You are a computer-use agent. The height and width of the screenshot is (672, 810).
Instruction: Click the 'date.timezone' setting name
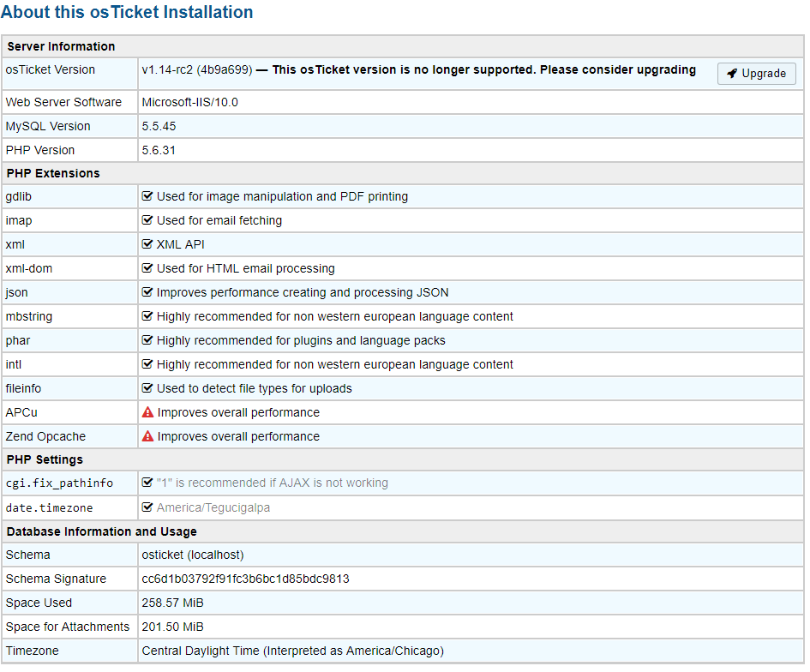pyautogui.click(x=49, y=507)
